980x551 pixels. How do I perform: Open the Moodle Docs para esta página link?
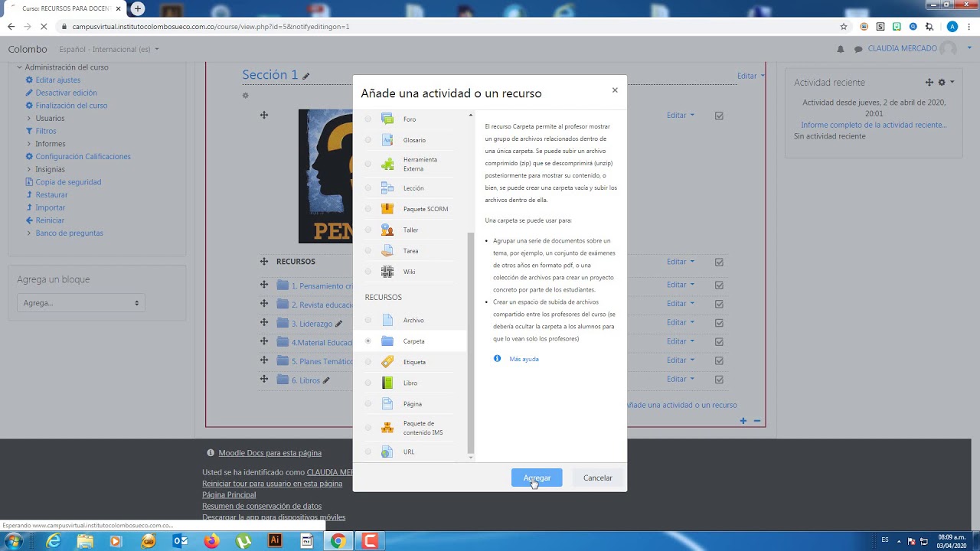pyautogui.click(x=269, y=453)
